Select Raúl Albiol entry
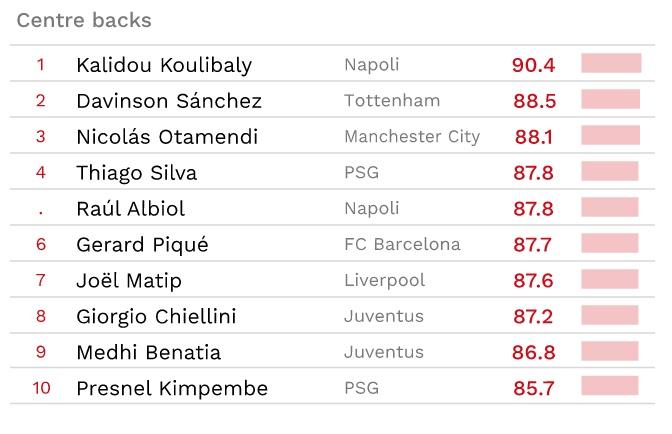The width and height of the screenshot is (672, 434). [x=131, y=209]
